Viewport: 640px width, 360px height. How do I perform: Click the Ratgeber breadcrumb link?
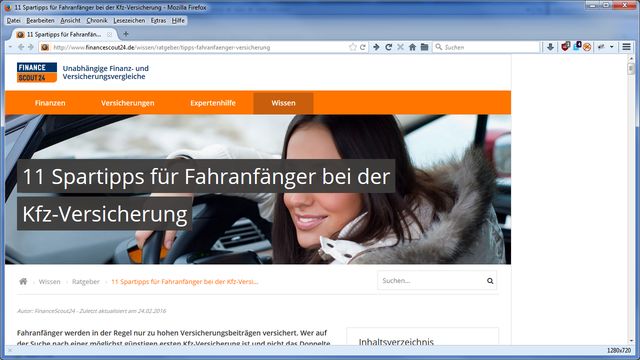click(x=86, y=282)
